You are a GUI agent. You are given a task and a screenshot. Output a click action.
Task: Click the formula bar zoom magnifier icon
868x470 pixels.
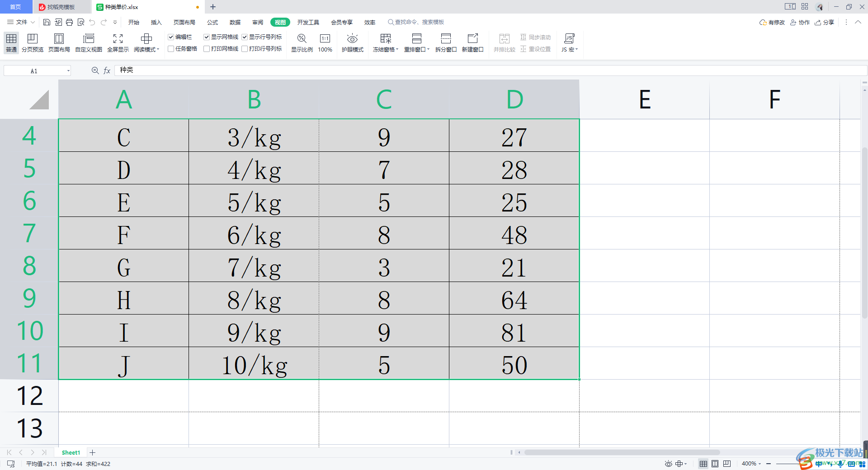click(95, 70)
